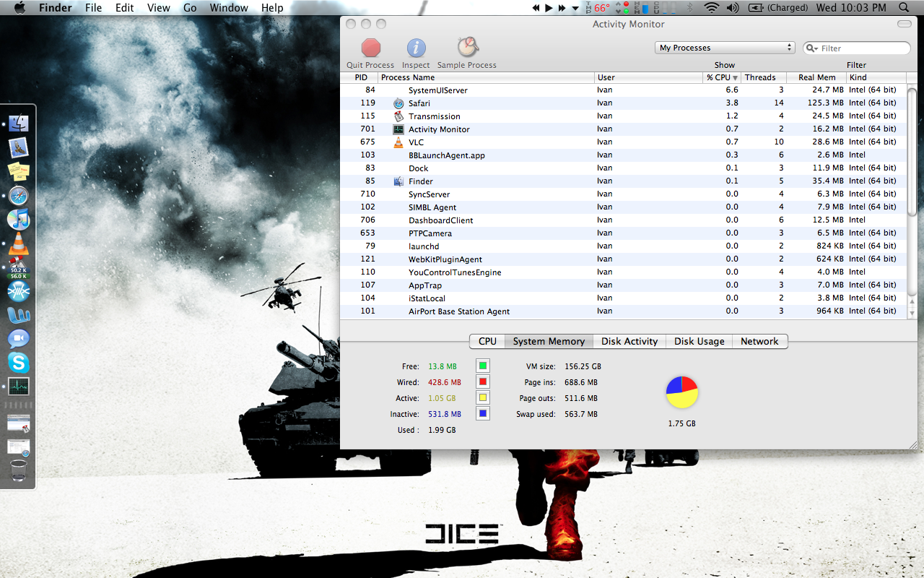Open the filter magnifier dropdown in search field
The image size is (924, 578).
pyautogui.click(x=814, y=48)
